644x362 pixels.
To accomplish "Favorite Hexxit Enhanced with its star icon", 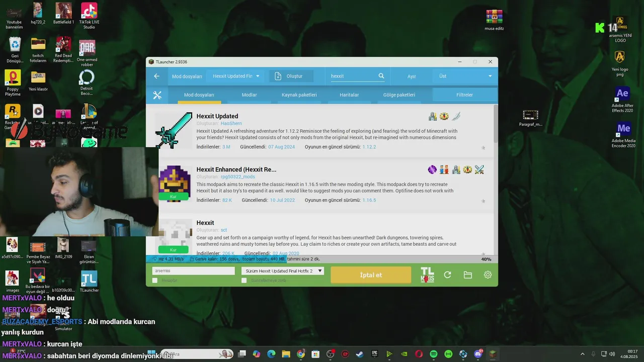I will (484, 201).
